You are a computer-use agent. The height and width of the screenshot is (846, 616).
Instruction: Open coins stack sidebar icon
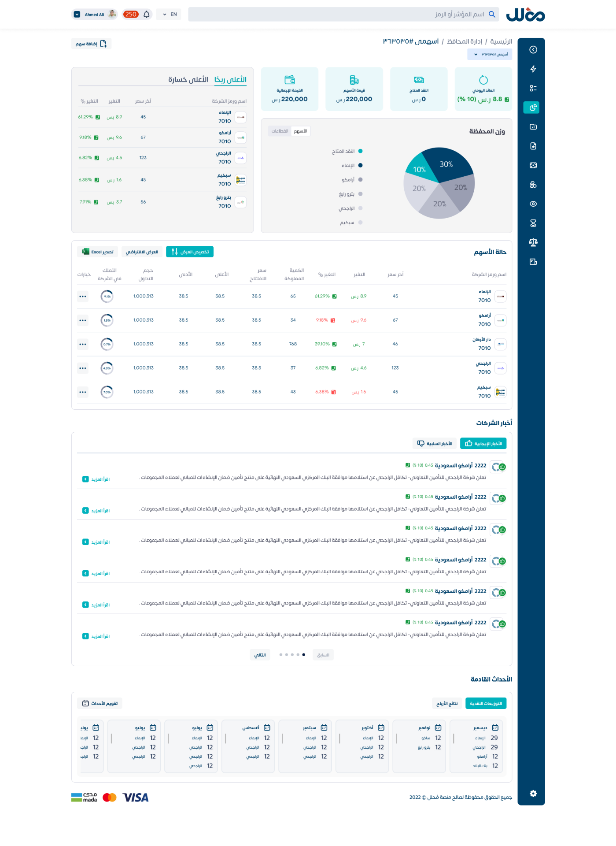pos(533,185)
